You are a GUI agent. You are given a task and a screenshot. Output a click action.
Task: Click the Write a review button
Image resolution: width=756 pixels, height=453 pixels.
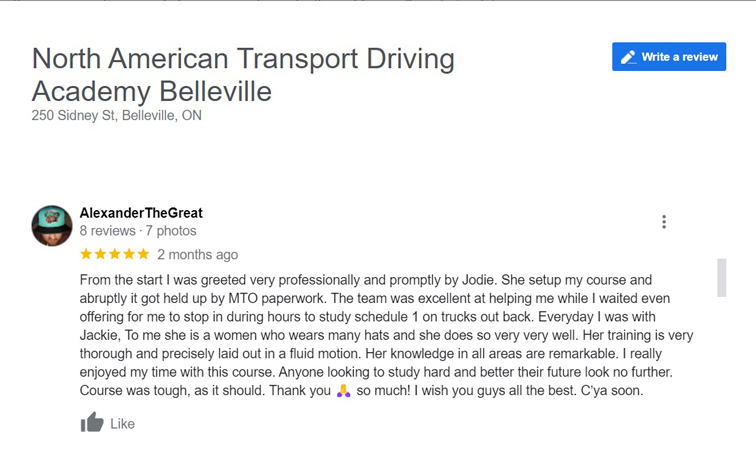tap(669, 57)
